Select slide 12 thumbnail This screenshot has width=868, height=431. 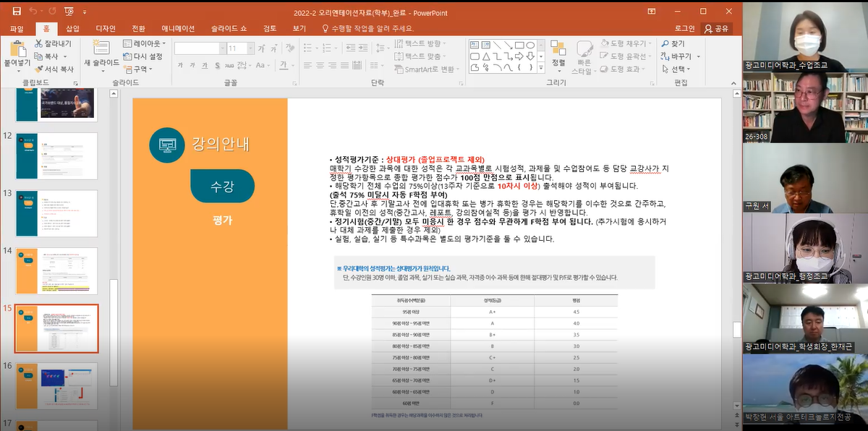(x=56, y=155)
